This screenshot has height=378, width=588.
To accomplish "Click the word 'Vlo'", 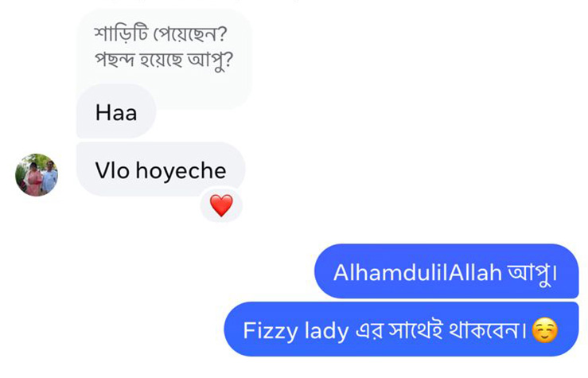I will point(112,170).
